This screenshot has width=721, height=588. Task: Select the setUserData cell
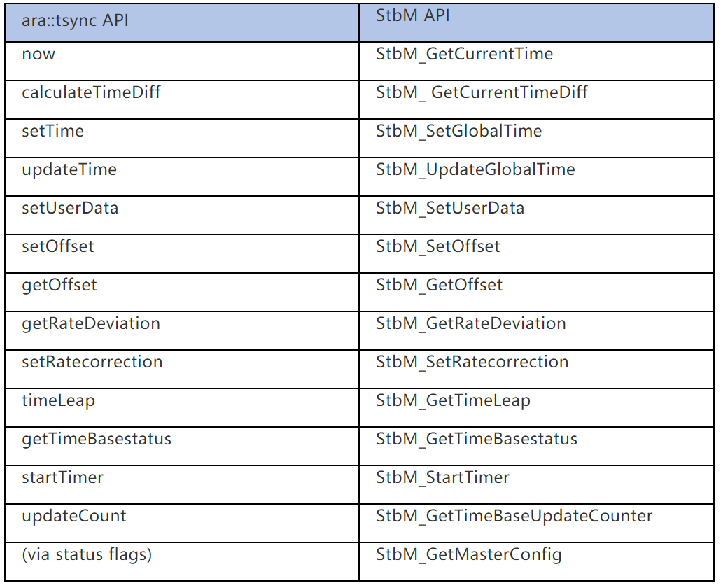[70, 208]
